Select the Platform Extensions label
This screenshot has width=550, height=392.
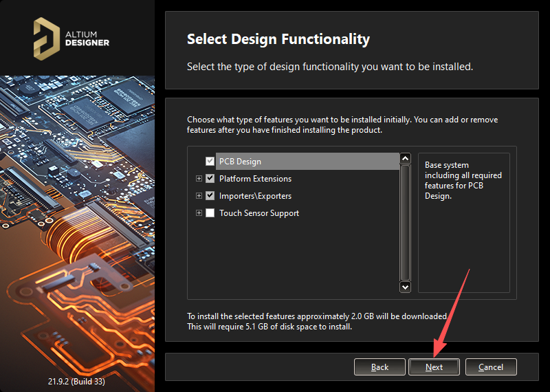click(x=255, y=179)
